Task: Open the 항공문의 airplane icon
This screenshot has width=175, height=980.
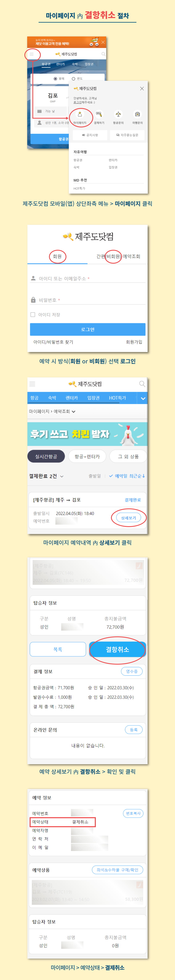Action: (118, 114)
